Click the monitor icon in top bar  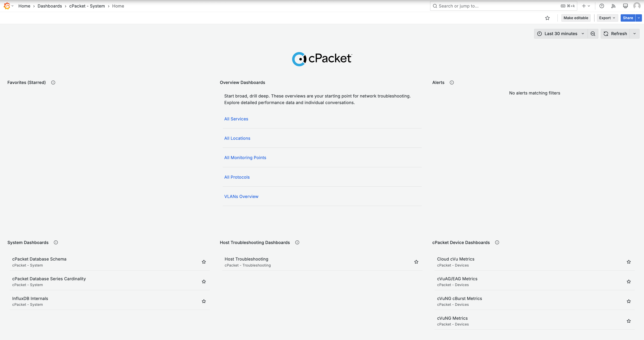625,6
